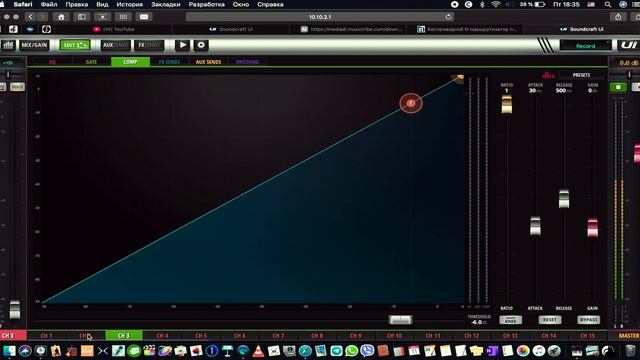
Task: Click the threshold slider handle below graph
Action: (x=400, y=320)
